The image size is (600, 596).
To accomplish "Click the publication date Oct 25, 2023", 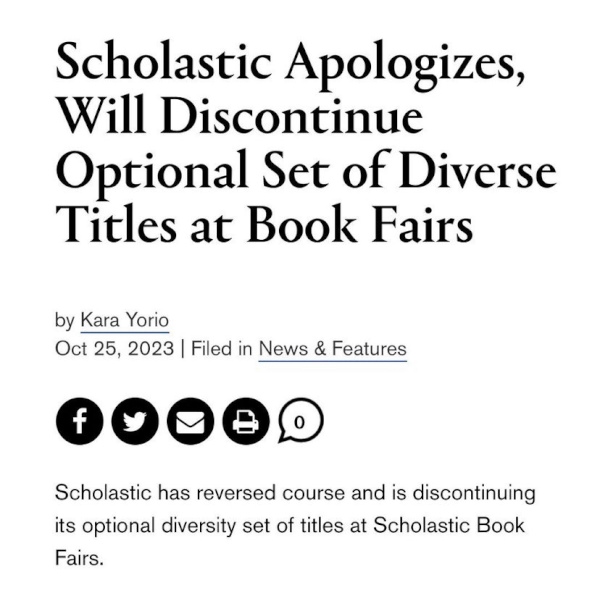I will (x=113, y=349).
